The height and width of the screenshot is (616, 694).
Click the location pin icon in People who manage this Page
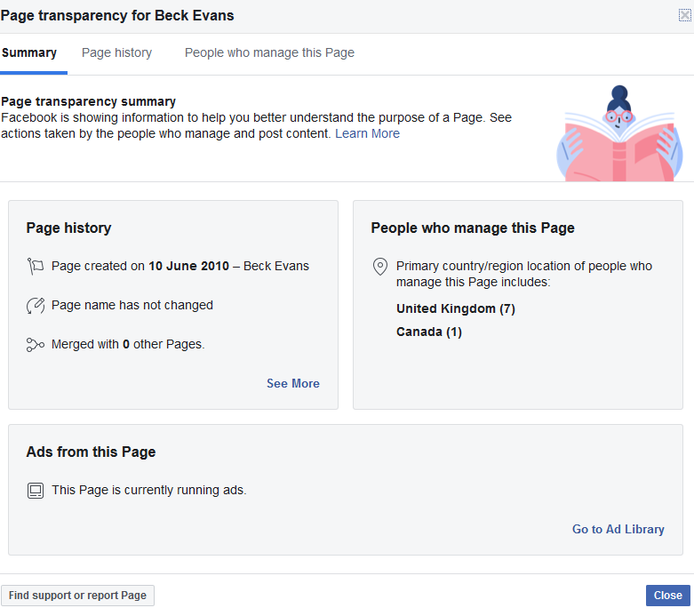click(380, 267)
